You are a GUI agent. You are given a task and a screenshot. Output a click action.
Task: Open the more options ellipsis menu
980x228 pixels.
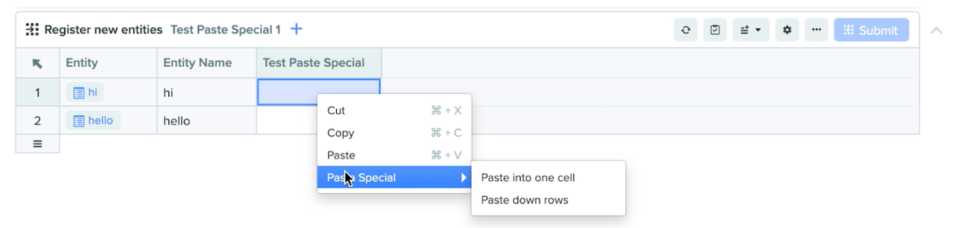click(816, 30)
